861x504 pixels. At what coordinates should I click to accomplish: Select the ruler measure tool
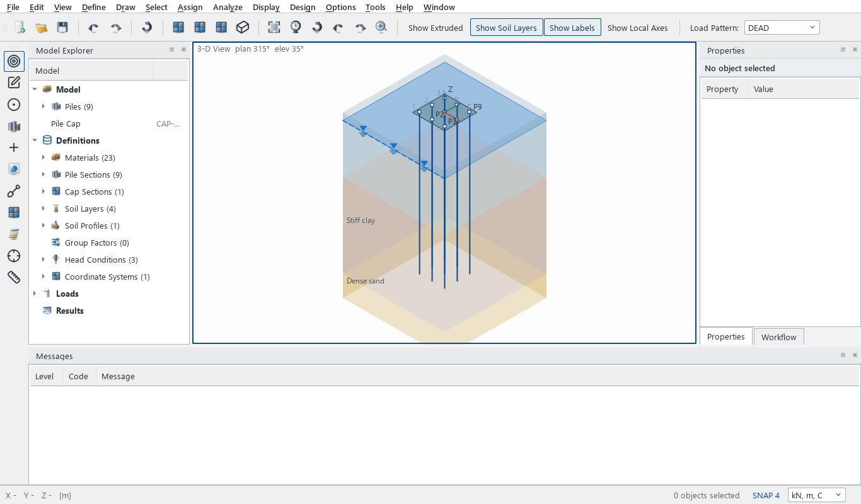click(14, 277)
